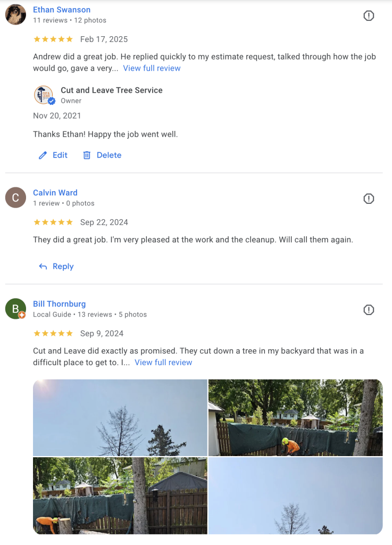The width and height of the screenshot is (392, 545).
Task: Click Bill Thornburg's Local Guide avatar
Action: point(15,309)
